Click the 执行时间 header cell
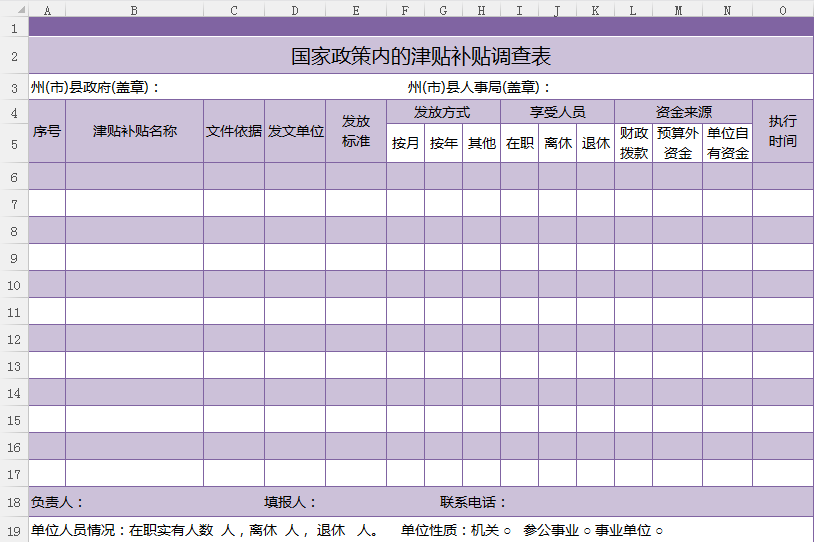Screen dimensions: 814x542 pos(782,131)
